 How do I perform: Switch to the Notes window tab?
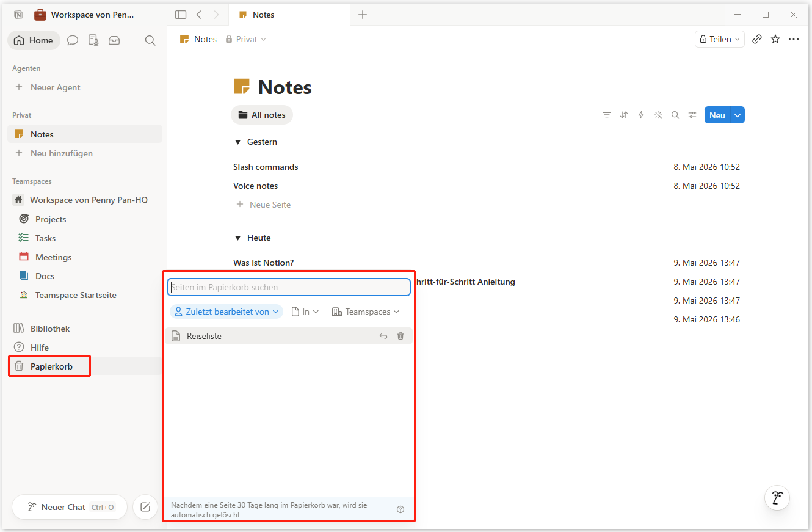coord(289,15)
